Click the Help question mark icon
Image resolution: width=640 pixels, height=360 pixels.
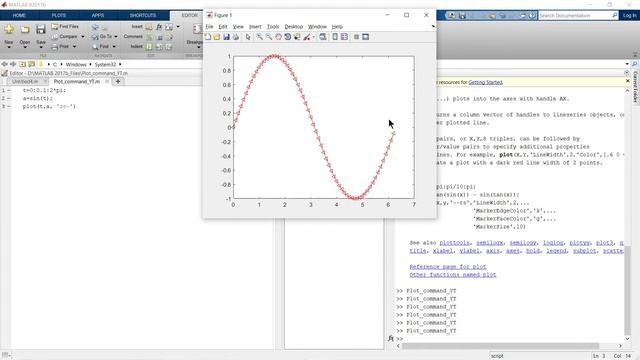(x=532, y=16)
